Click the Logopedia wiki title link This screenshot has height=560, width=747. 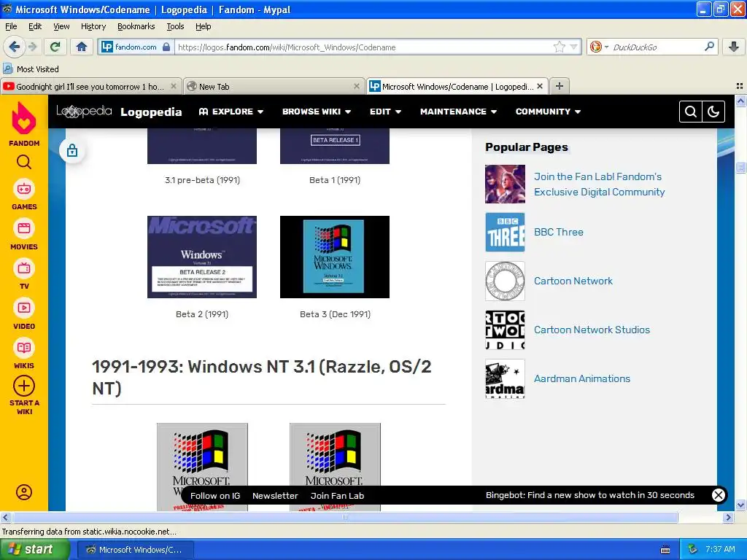tap(151, 112)
